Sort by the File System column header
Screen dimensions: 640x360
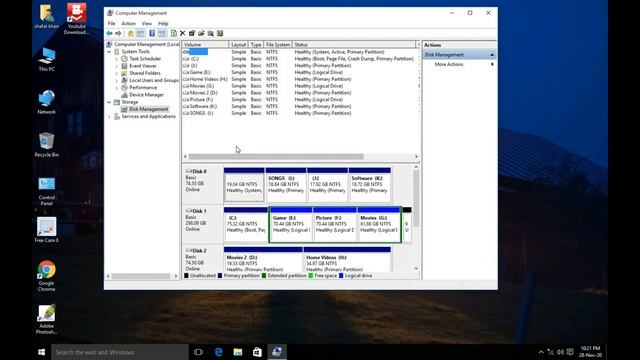click(x=278, y=44)
